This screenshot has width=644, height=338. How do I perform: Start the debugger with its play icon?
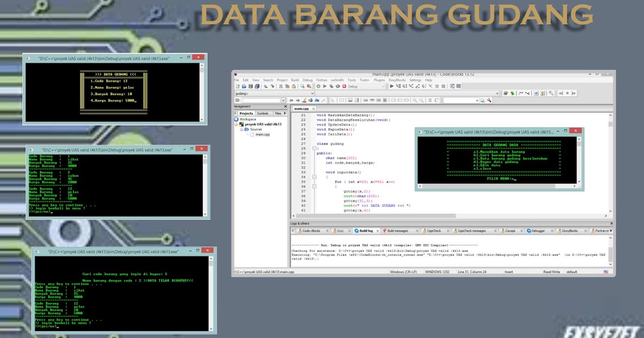[x=392, y=86]
